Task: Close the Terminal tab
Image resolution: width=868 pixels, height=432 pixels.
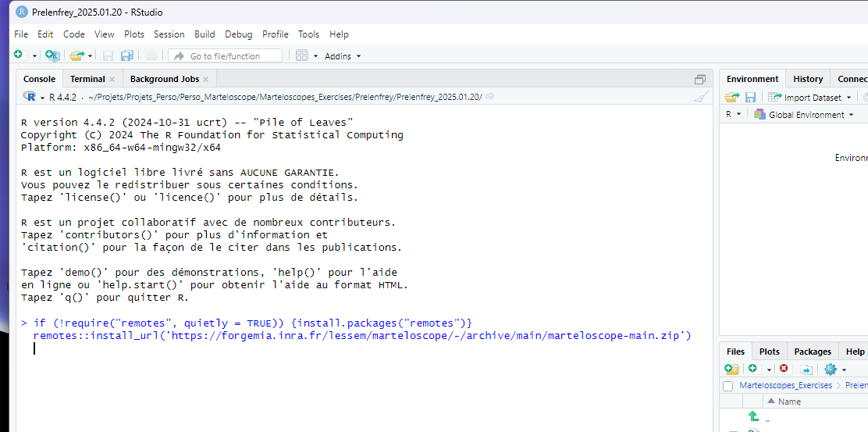Action: [112, 79]
